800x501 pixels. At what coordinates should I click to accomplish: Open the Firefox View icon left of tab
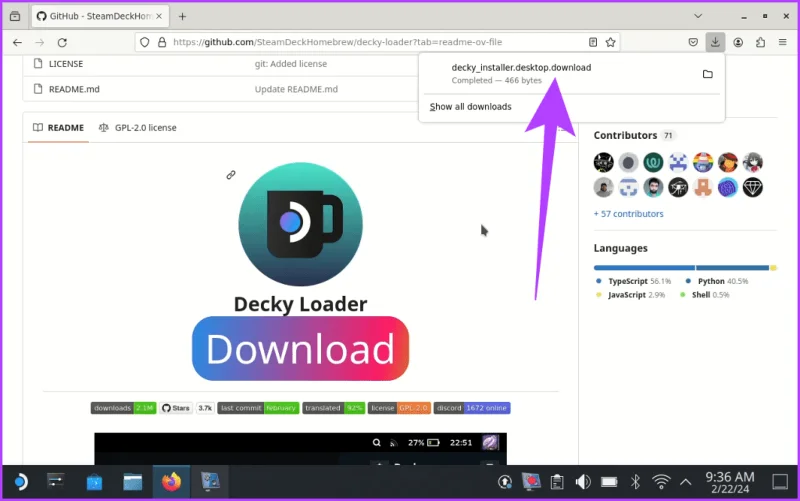(15, 16)
